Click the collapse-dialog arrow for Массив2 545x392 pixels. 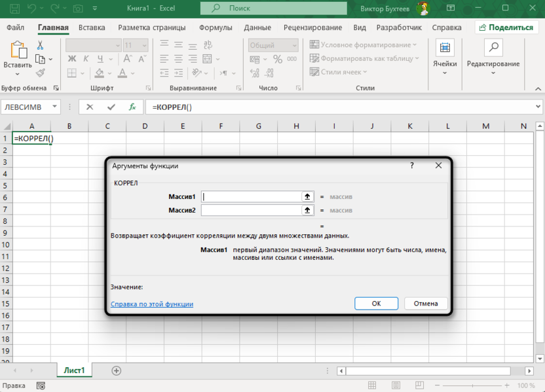pos(307,210)
